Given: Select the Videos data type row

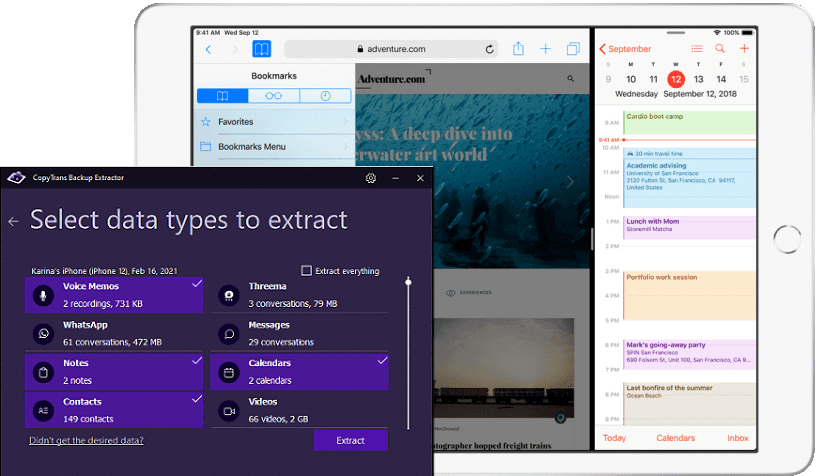Looking at the screenshot, I should [299, 410].
